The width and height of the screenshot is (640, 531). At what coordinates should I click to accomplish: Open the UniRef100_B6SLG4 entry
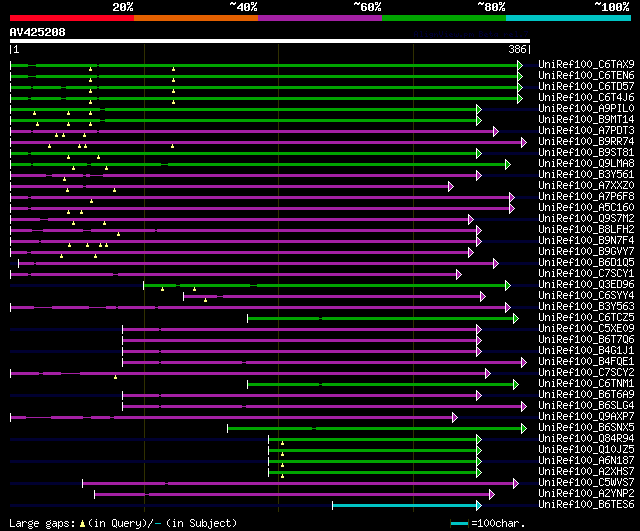586,406
